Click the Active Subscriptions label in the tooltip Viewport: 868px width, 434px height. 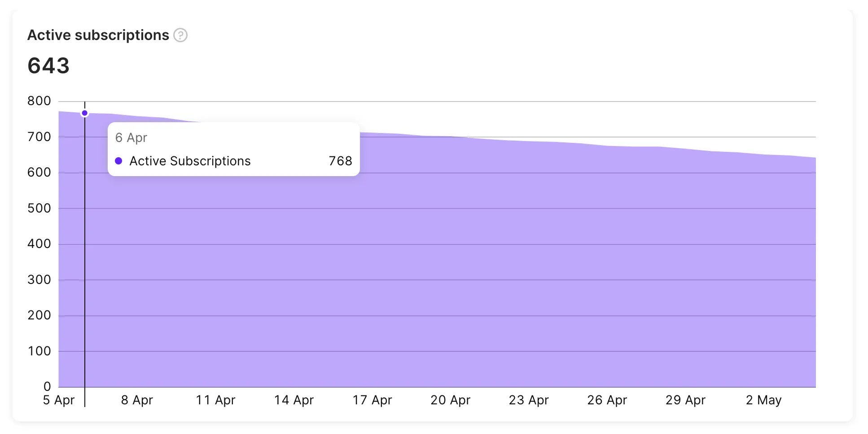tap(190, 161)
